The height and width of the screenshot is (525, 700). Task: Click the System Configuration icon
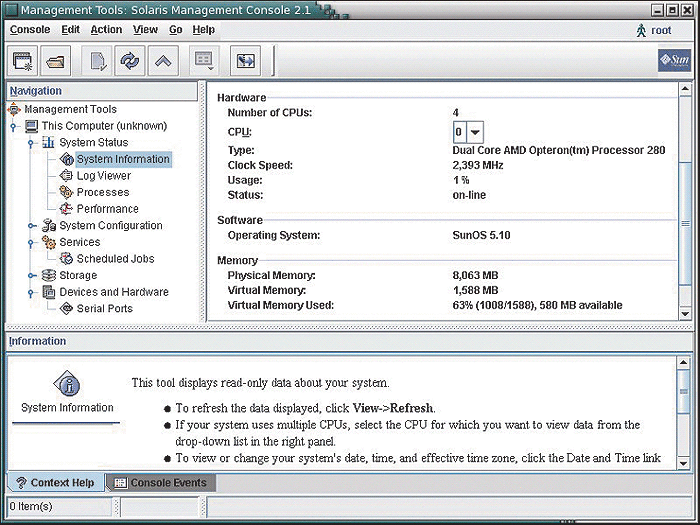click(x=49, y=225)
